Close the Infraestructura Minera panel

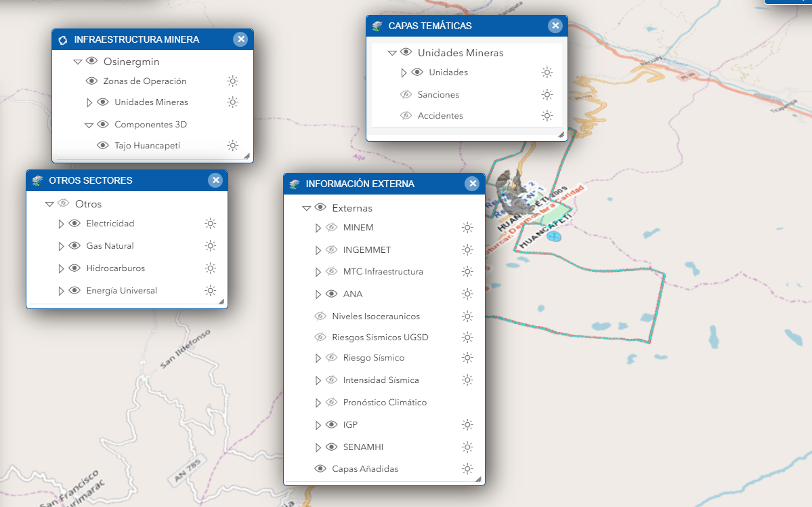click(240, 39)
